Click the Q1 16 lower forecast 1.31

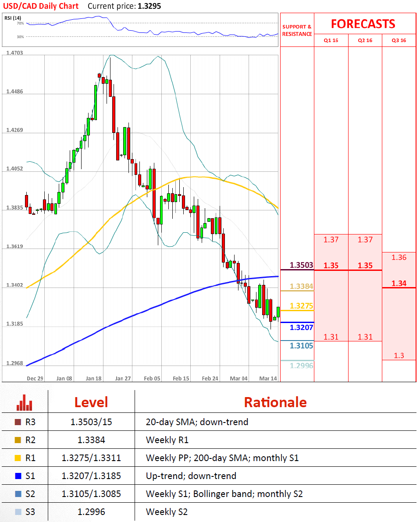click(x=331, y=337)
